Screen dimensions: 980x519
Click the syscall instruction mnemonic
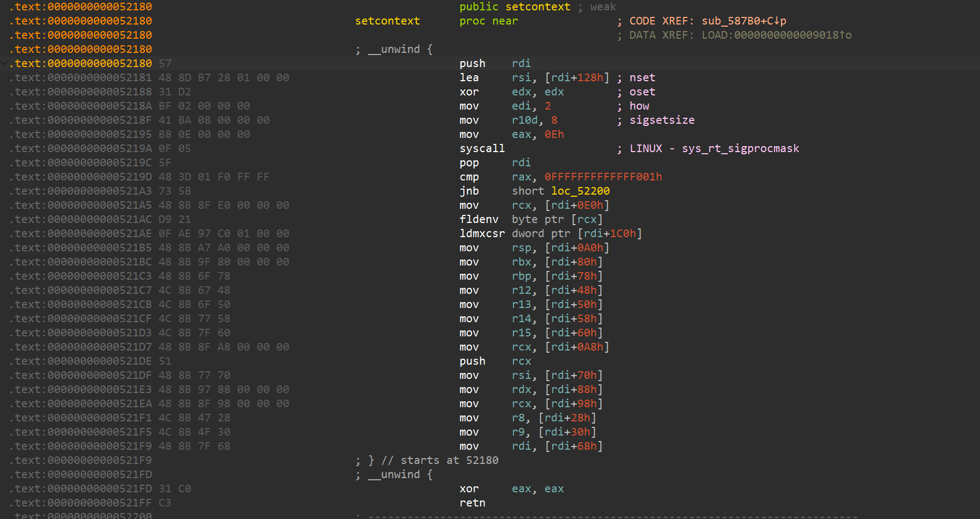tap(482, 148)
